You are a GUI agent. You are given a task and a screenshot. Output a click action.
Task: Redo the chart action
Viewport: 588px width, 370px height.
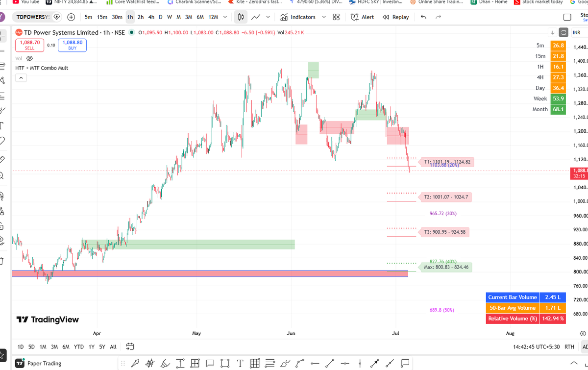[x=439, y=17]
